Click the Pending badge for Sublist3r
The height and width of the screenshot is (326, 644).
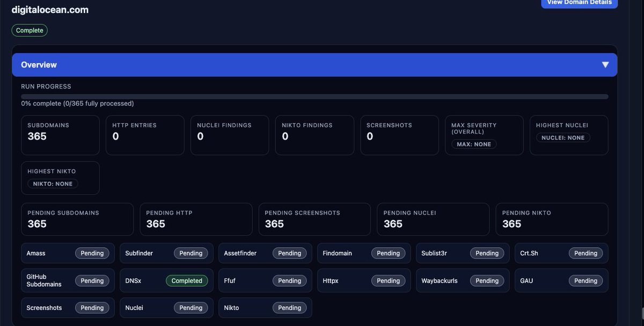[x=487, y=253]
